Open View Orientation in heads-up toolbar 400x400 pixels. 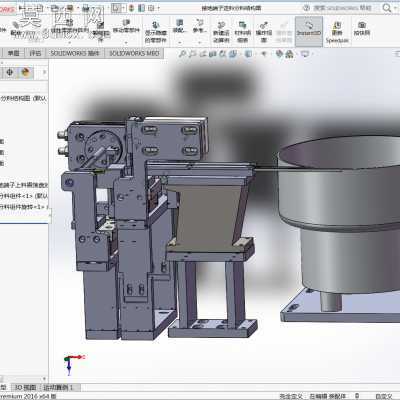tap(233, 54)
